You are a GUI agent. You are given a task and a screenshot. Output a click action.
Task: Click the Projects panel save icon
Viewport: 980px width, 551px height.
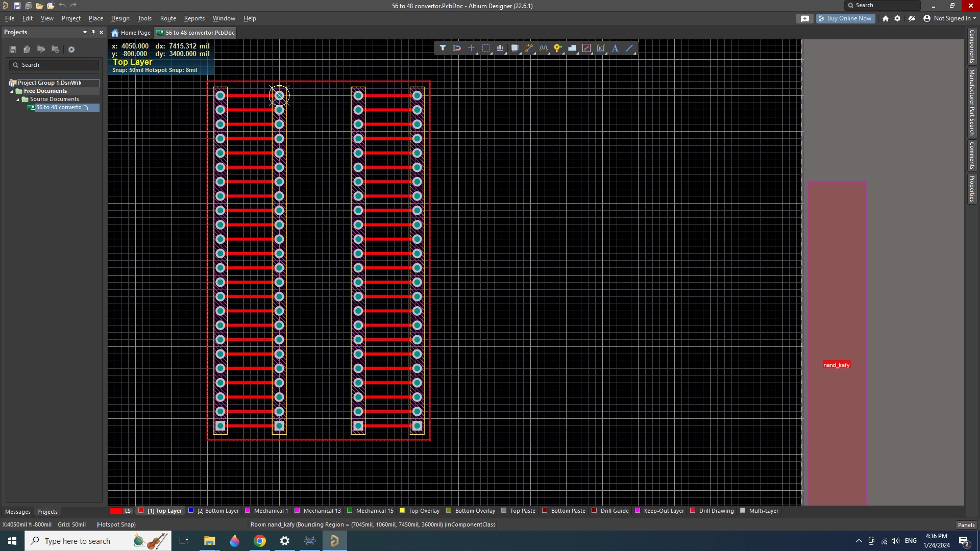tap(13, 49)
